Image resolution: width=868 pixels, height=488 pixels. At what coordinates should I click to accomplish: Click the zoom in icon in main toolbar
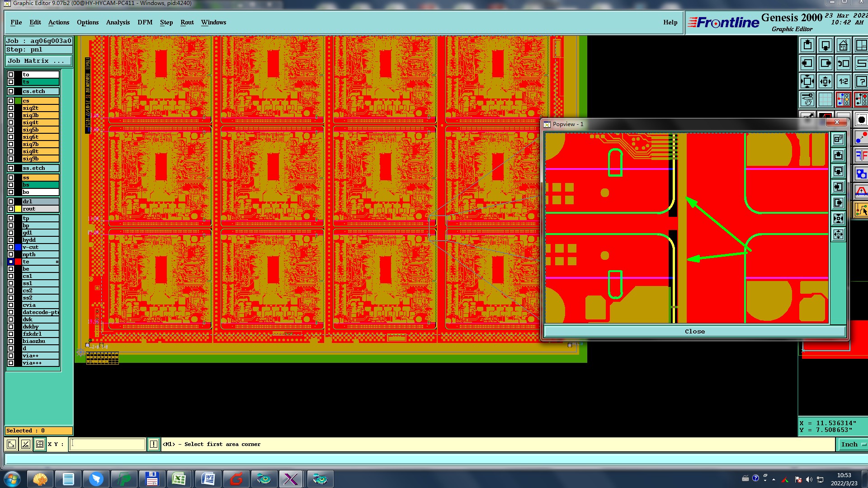point(807,82)
